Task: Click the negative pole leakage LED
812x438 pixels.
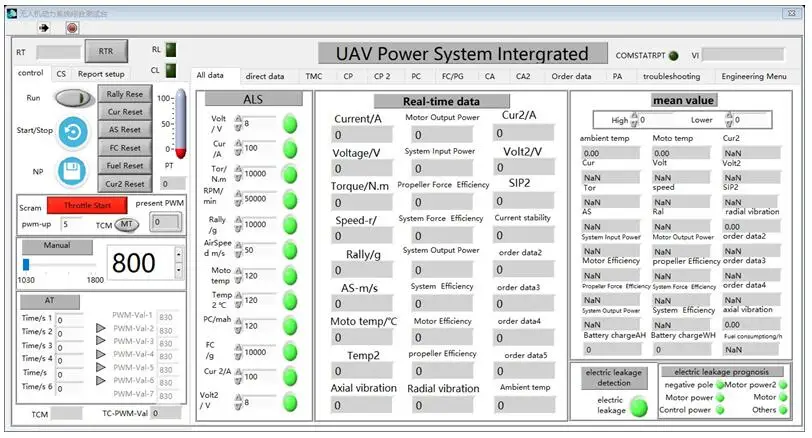Action: click(x=720, y=385)
